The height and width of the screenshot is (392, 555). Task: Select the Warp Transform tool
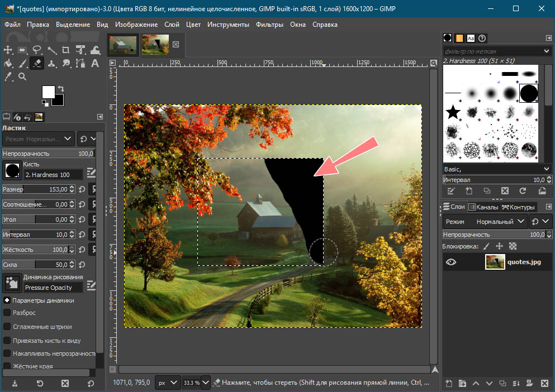[95, 50]
